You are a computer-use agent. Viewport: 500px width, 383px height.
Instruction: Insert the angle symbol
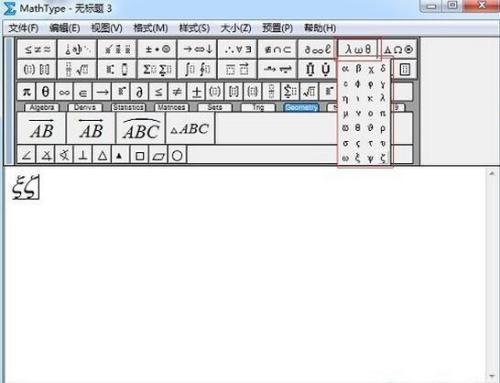click(26, 155)
